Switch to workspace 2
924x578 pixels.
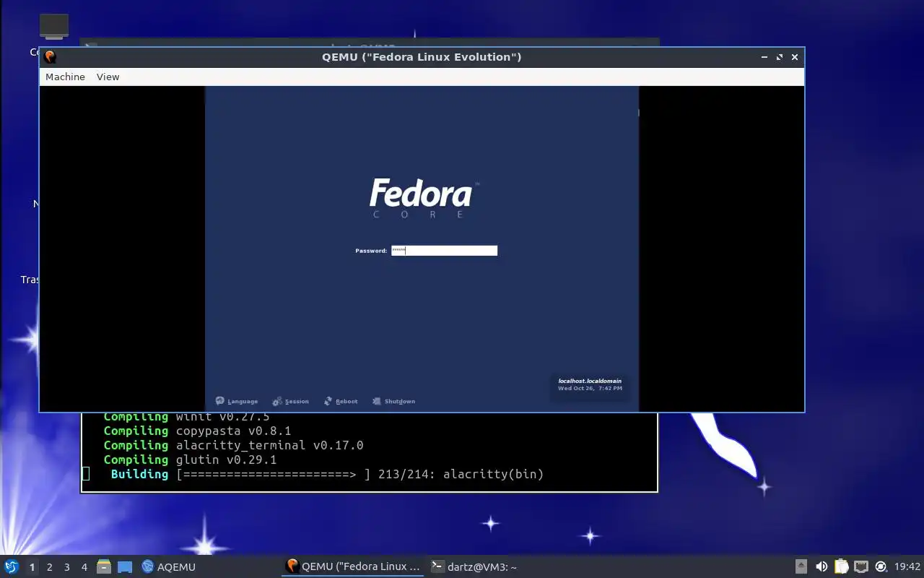click(x=49, y=567)
